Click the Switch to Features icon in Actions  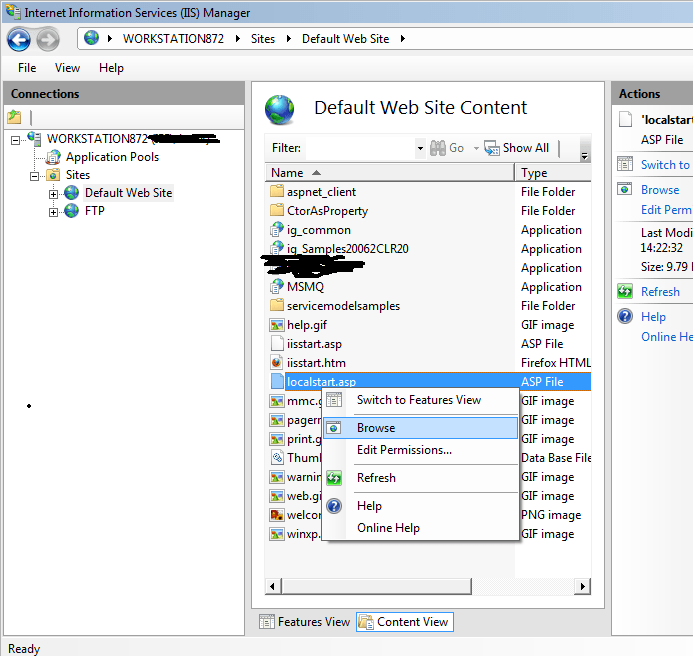[625, 164]
